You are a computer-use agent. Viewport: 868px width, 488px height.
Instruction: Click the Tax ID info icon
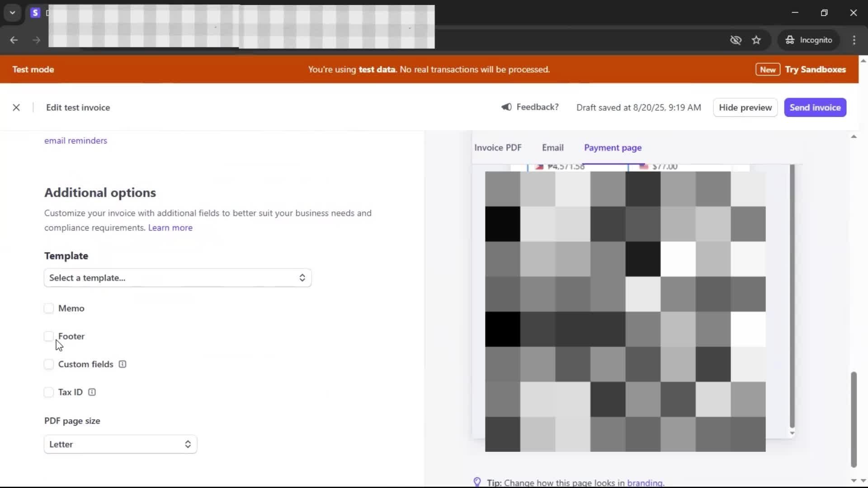click(x=92, y=392)
